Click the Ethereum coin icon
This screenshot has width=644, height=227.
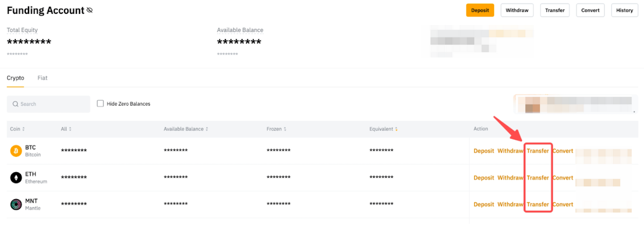(x=16, y=177)
